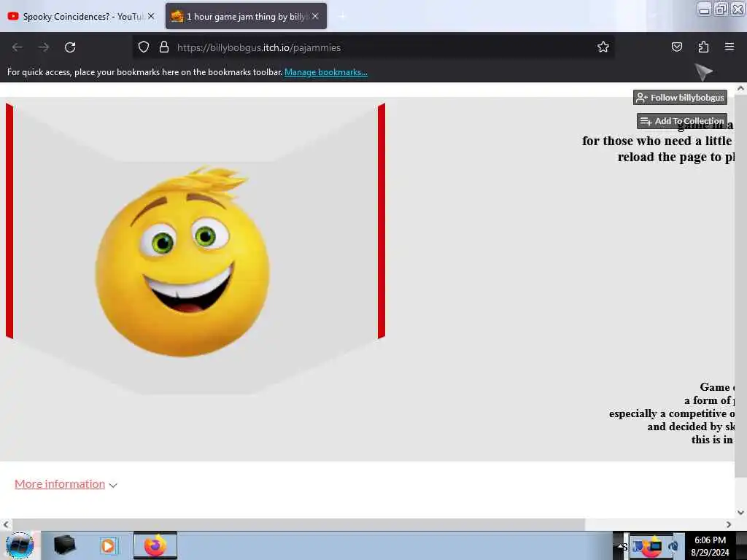
Task: Bookmark this page with the star
Action: click(x=603, y=47)
